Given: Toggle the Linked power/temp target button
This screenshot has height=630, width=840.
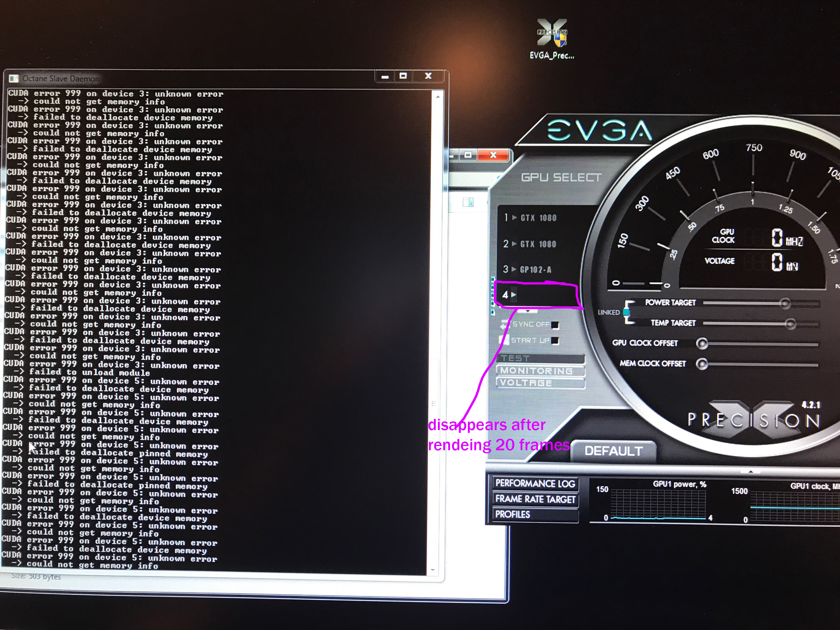Looking at the screenshot, I should pyautogui.click(x=626, y=312).
